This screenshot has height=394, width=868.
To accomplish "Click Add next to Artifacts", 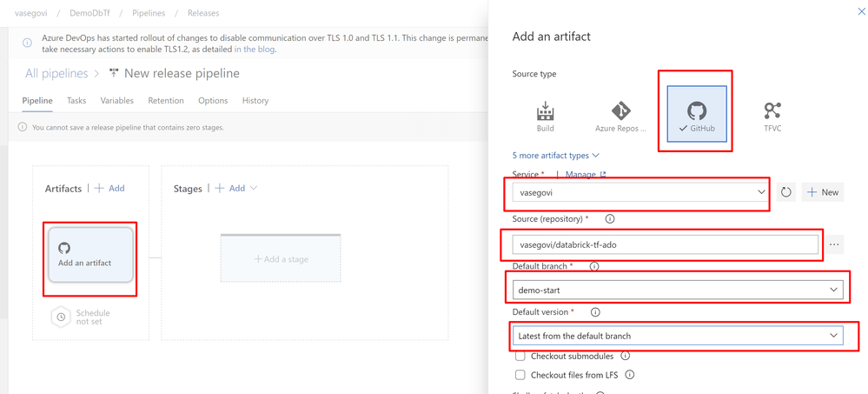I will coord(109,189).
